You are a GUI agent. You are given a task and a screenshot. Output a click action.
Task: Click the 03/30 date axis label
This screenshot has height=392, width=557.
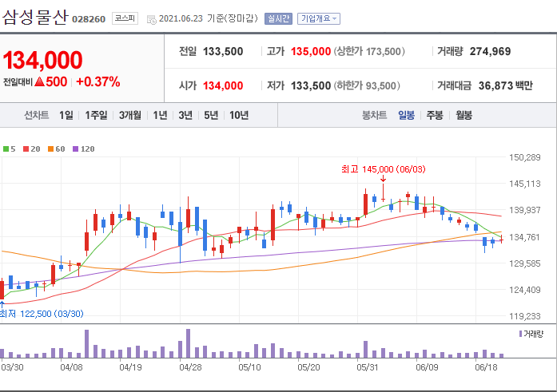12,367
